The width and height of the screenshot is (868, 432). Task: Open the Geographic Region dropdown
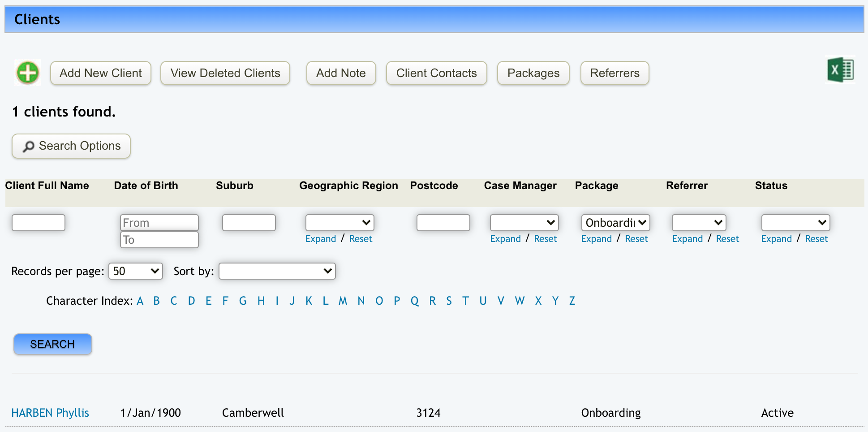coord(339,223)
